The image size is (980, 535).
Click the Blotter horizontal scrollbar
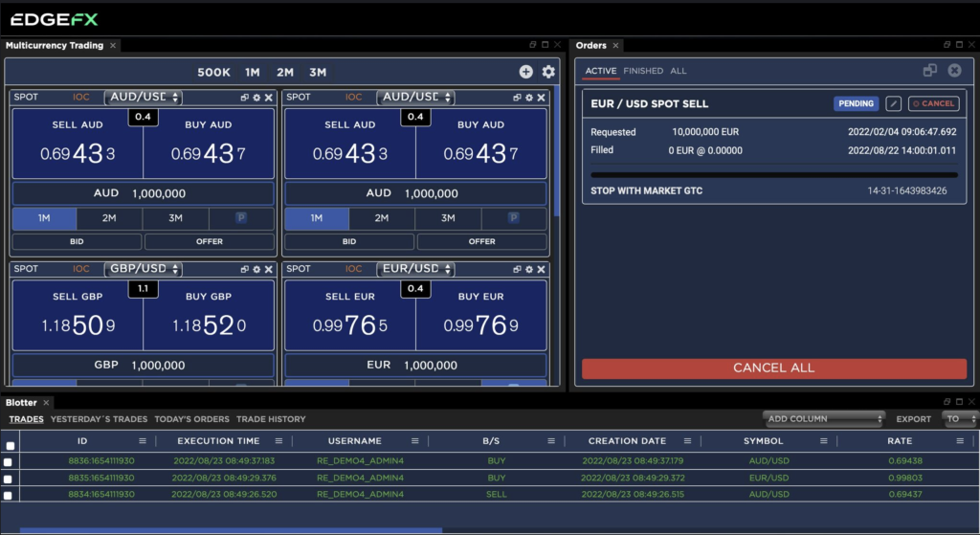230,530
